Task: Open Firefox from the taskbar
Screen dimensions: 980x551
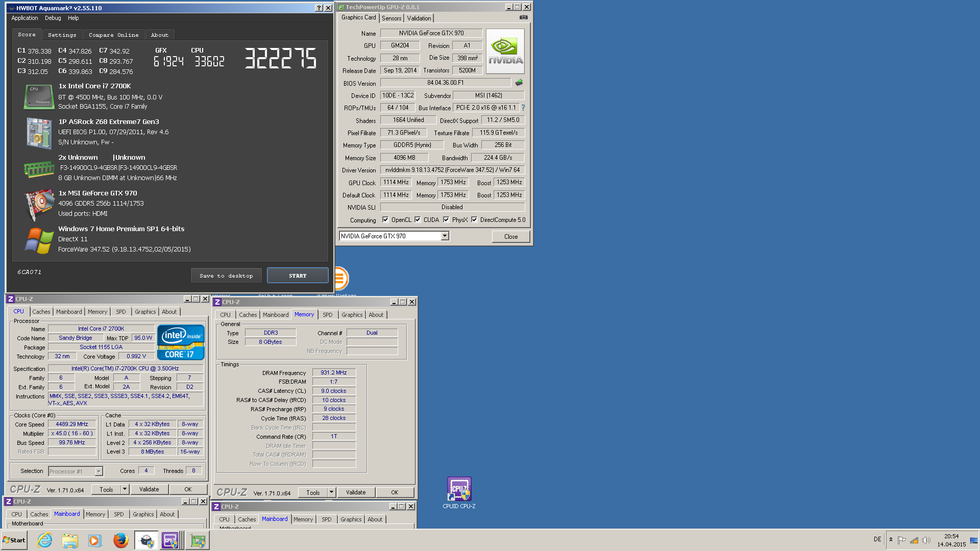Action: pos(120,540)
